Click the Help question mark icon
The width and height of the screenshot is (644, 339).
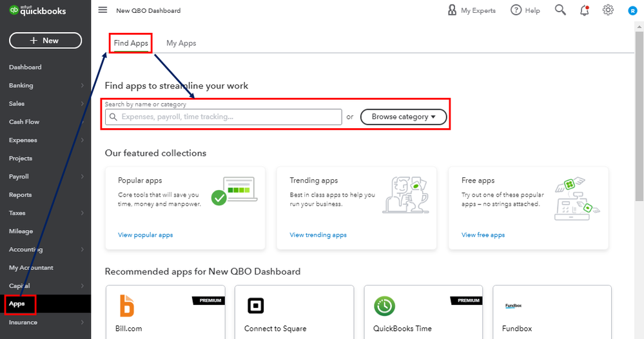click(x=516, y=10)
